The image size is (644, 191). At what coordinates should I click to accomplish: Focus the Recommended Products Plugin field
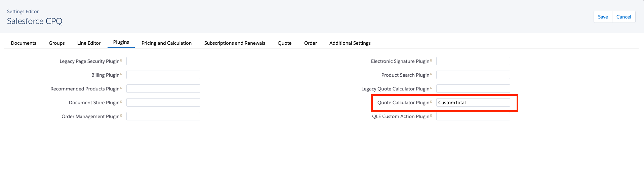163,89
